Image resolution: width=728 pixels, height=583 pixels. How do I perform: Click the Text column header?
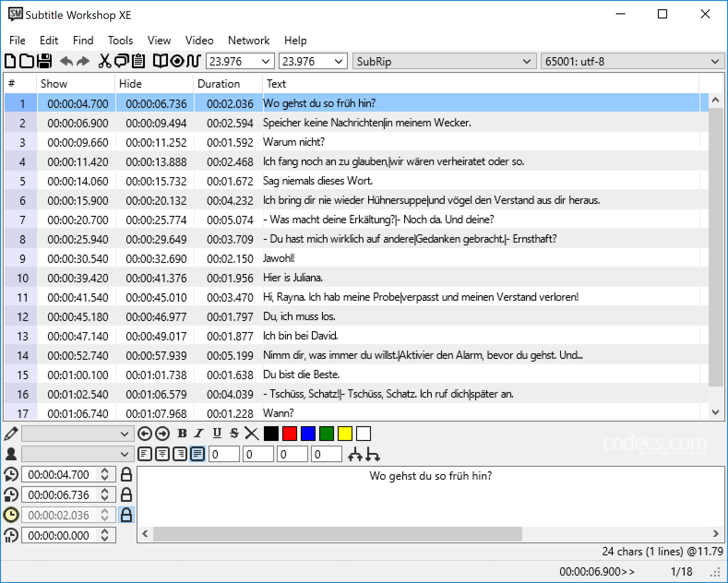point(481,83)
